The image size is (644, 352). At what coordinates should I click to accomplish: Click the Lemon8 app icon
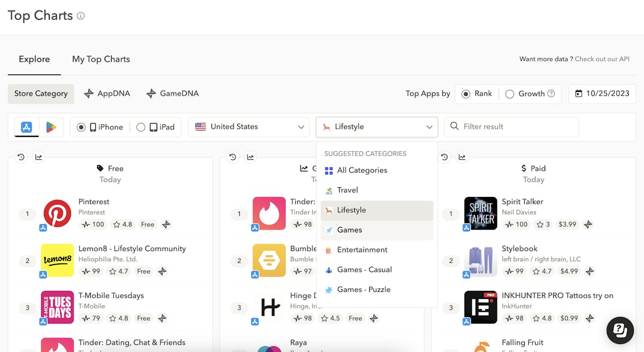pyautogui.click(x=57, y=260)
